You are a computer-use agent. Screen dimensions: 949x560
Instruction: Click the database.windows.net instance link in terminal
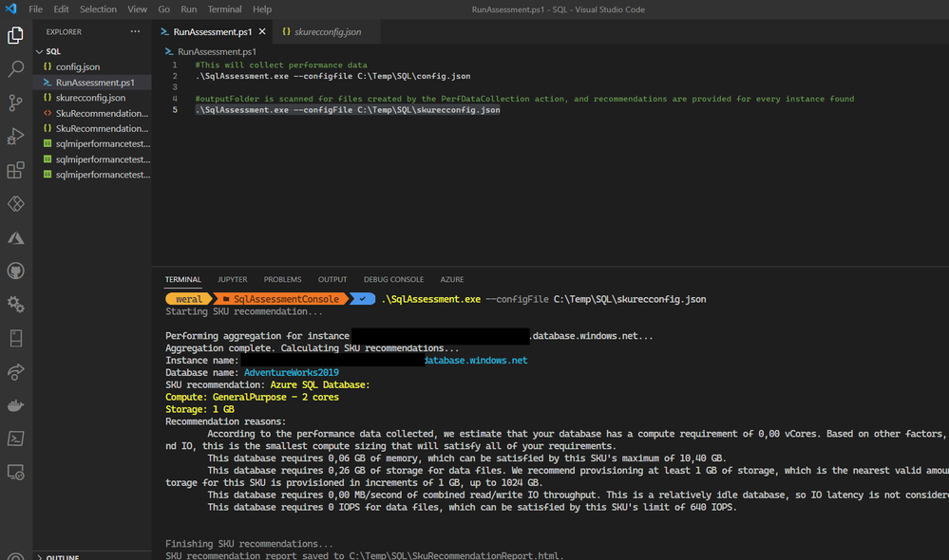click(476, 361)
